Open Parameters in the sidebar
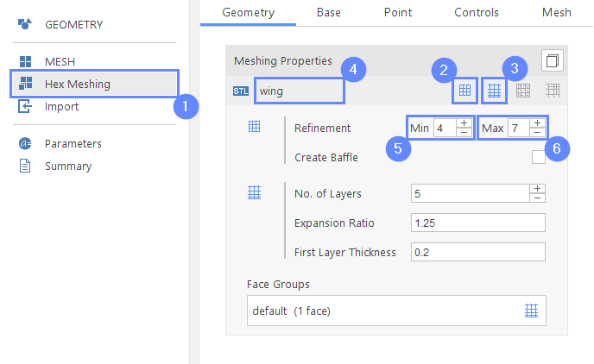The image size is (594, 364). pos(73,143)
